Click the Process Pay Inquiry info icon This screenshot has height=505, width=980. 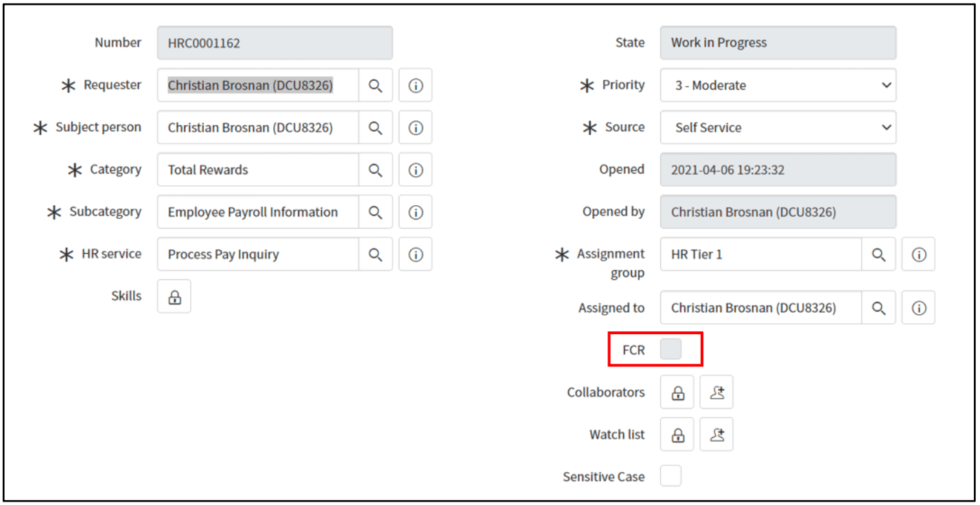tap(415, 254)
